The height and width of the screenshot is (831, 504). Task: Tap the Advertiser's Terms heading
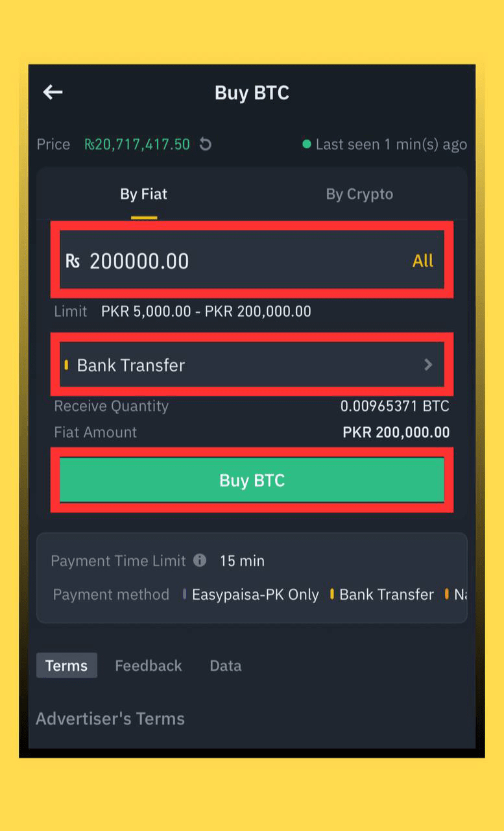pos(110,719)
